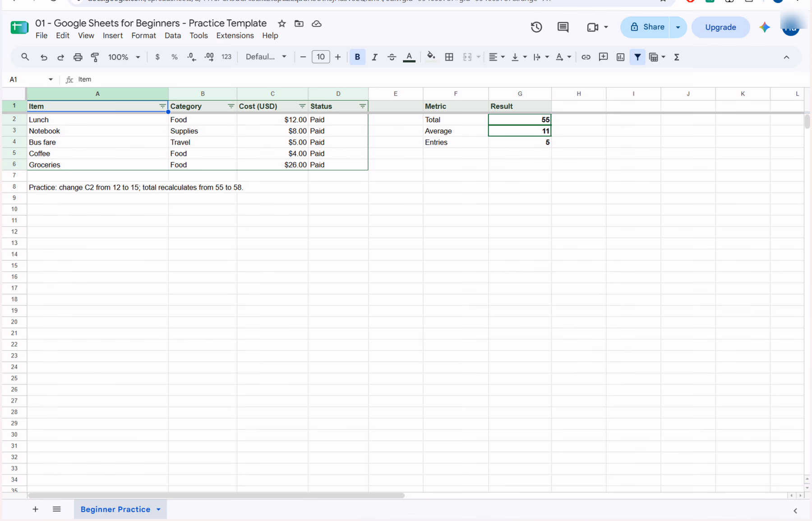Toggle bold formatting button
The width and height of the screenshot is (812, 521).
pyautogui.click(x=357, y=57)
